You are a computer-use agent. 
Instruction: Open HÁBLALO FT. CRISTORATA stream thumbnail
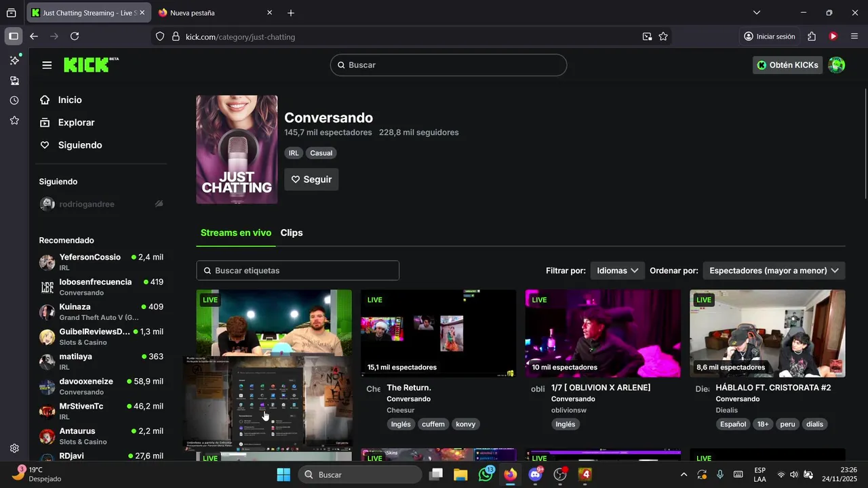point(768,333)
